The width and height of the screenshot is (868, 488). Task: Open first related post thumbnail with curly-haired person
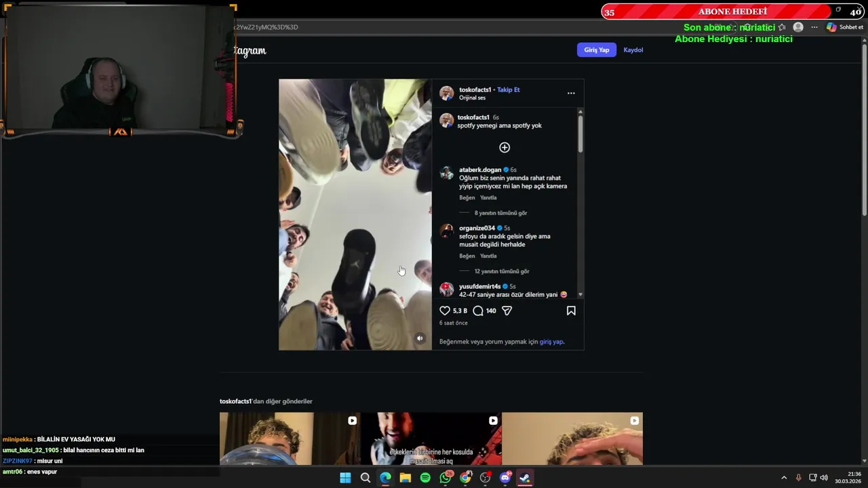290,439
